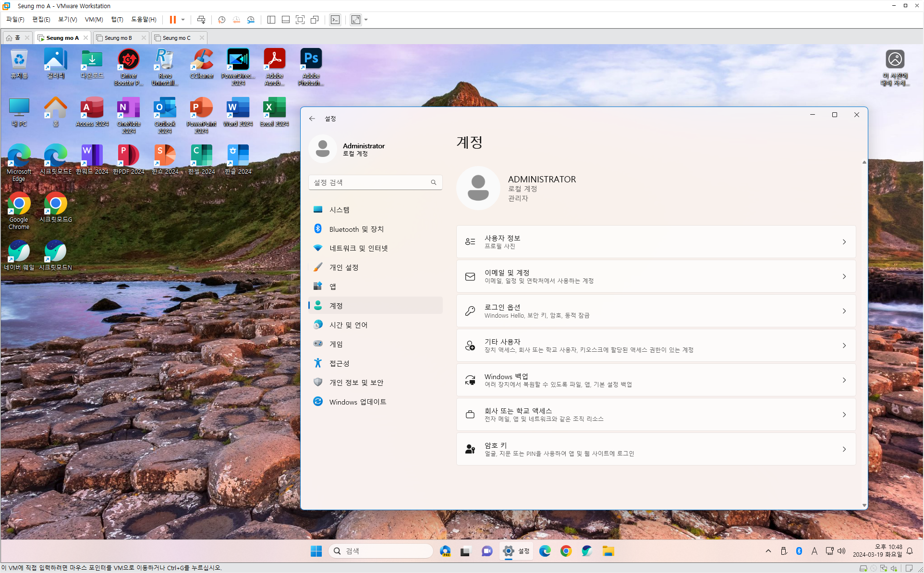Viewport: 924px width, 573px height.
Task: Open Microsoft Edge desktop icon
Action: 19,163
